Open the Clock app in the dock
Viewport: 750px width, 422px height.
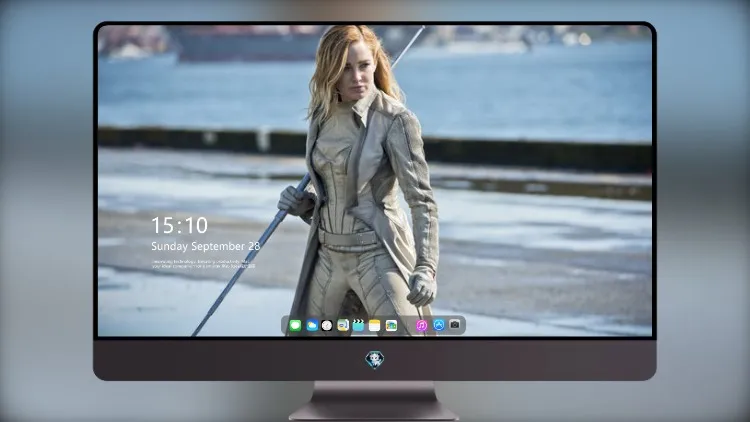[327, 326]
